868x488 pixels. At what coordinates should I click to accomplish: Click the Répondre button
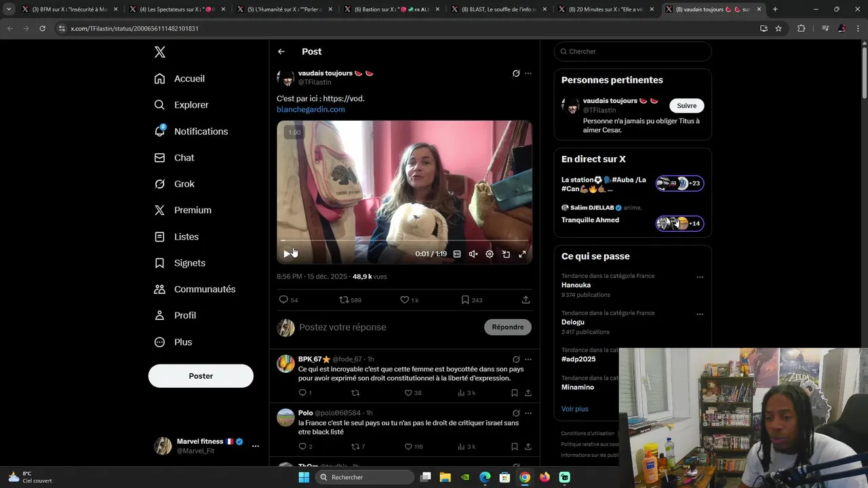[x=508, y=327]
